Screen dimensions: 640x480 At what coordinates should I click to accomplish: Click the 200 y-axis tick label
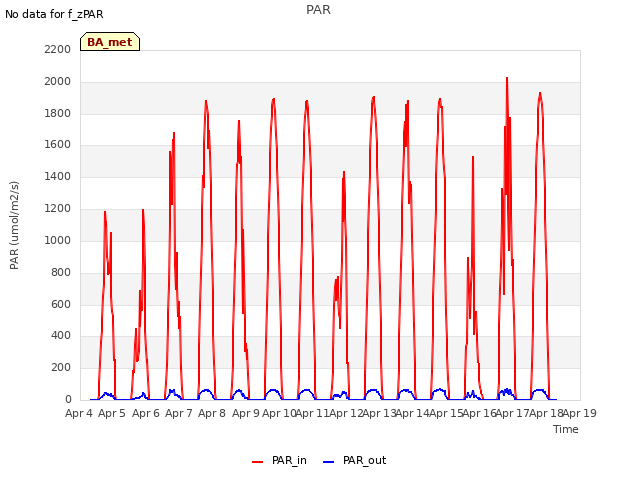tap(61, 367)
